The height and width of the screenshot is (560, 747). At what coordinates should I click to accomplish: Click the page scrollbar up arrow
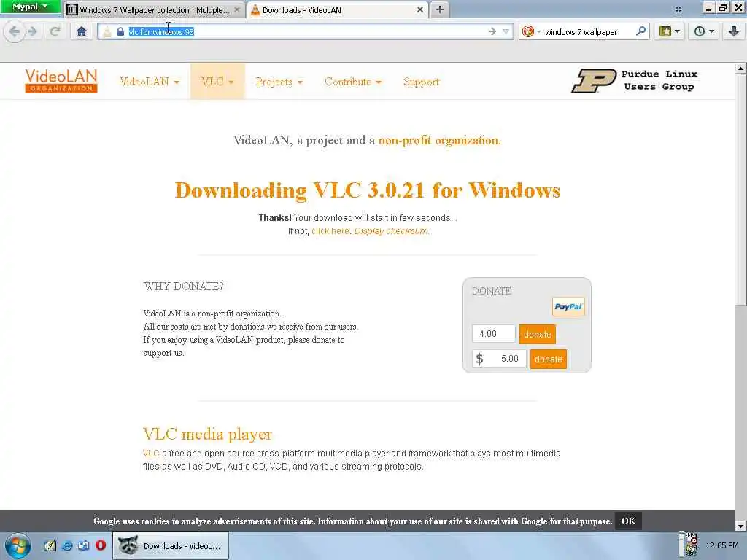point(740,69)
